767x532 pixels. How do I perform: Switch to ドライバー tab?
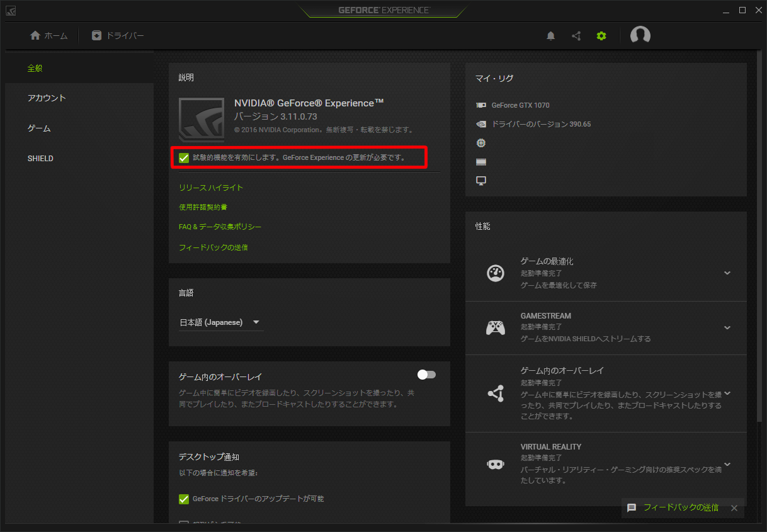(118, 36)
